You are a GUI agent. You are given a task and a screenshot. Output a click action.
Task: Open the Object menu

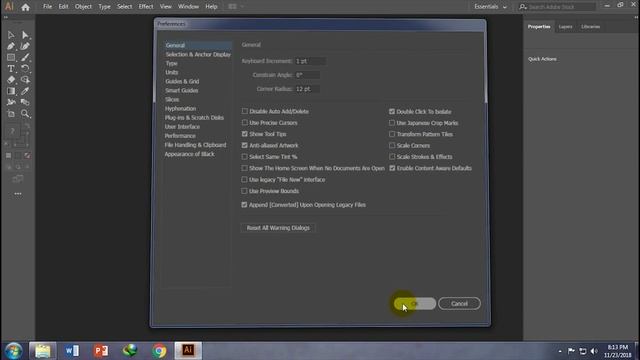tap(83, 7)
